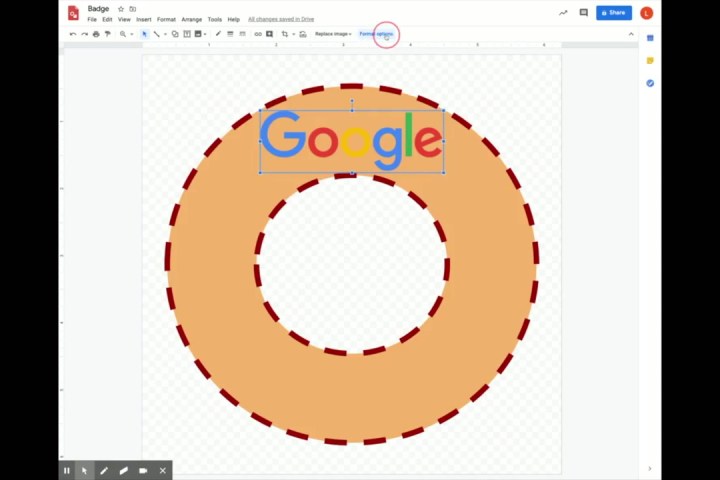Select the recorder pen tool
This screenshot has width=720, height=480.
104,470
